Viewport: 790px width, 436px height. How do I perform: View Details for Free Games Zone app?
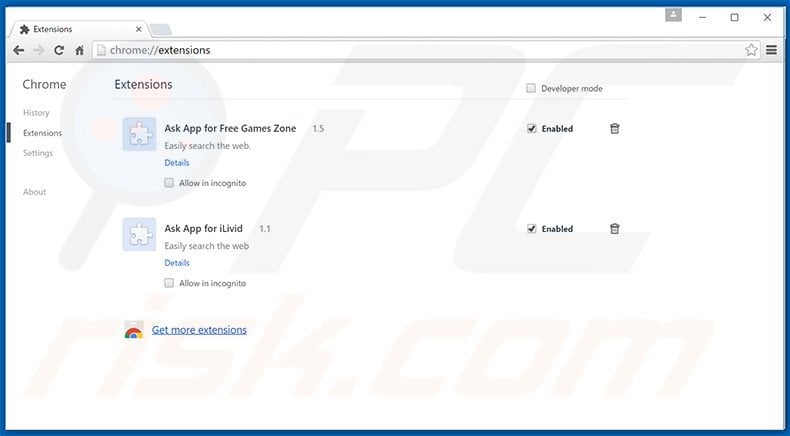point(177,163)
